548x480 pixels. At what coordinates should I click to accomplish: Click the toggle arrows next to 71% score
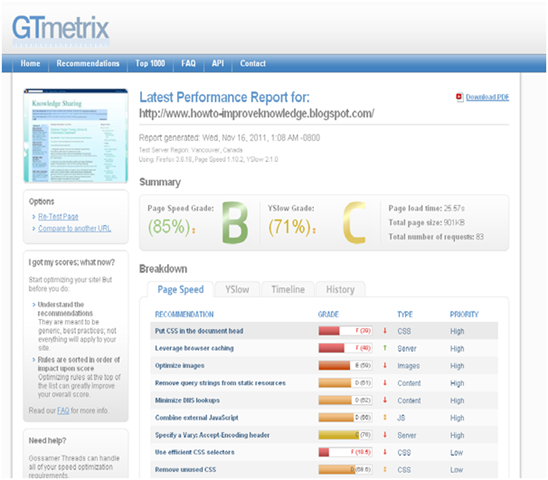(x=314, y=230)
